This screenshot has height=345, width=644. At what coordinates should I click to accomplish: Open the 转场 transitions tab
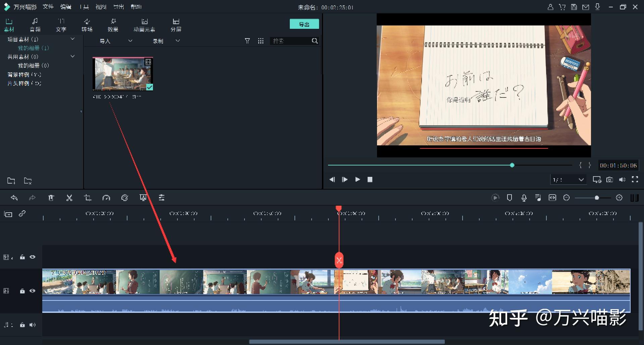(x=87, y=25)
